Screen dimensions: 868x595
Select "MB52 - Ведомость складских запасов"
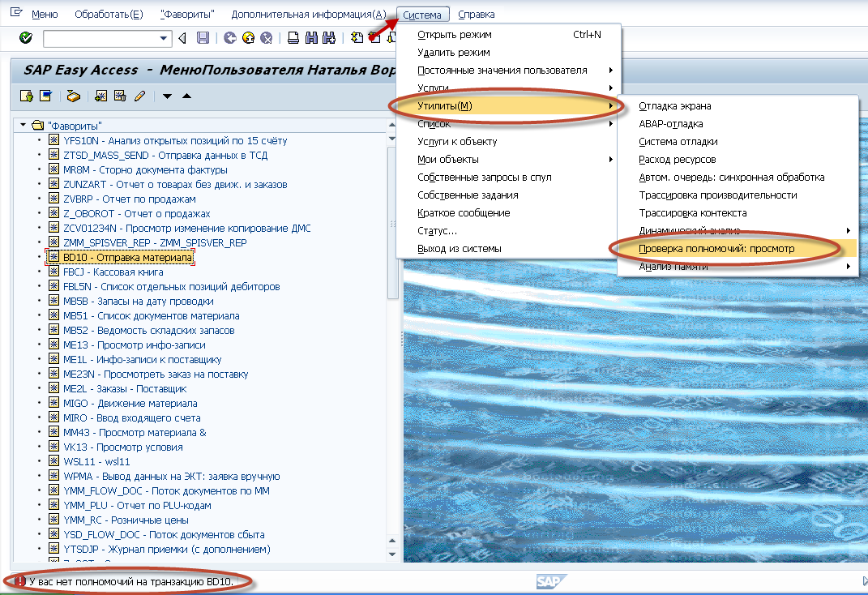click(149, 331)
